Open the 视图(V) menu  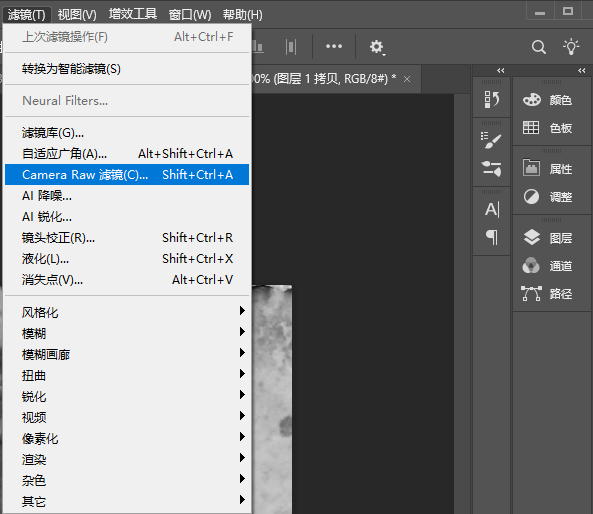(x=77, y=15)
